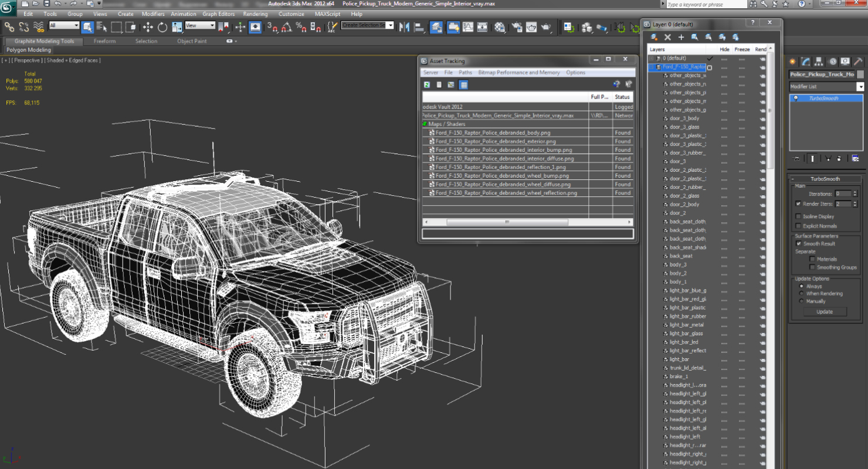Select the Select and Link tool
This screenshot has height=469, width=868.
tap(9, 26)
